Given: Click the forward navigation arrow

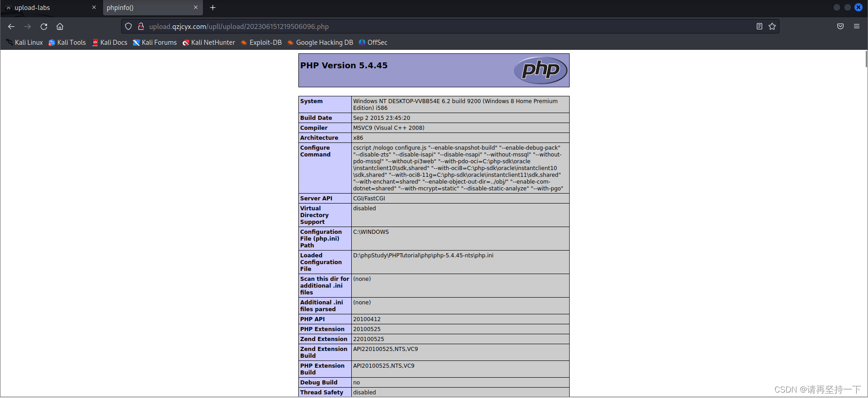Looking at the screenshot, I should pos(28,27).
